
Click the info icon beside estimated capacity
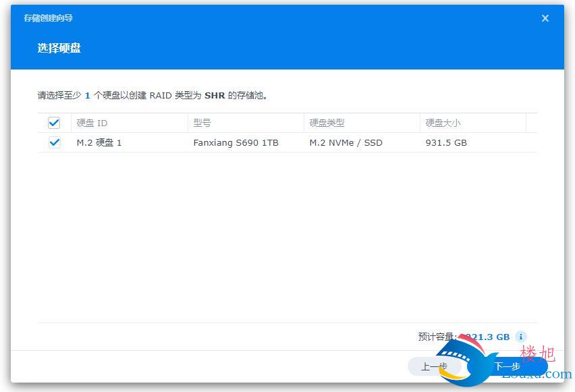point(521,337)
